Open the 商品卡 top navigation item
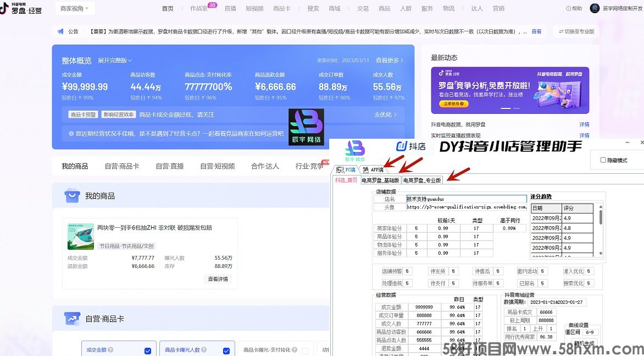The width and height of the screenshot is (644, 356). pyautogui.click(x=282, y=8)
